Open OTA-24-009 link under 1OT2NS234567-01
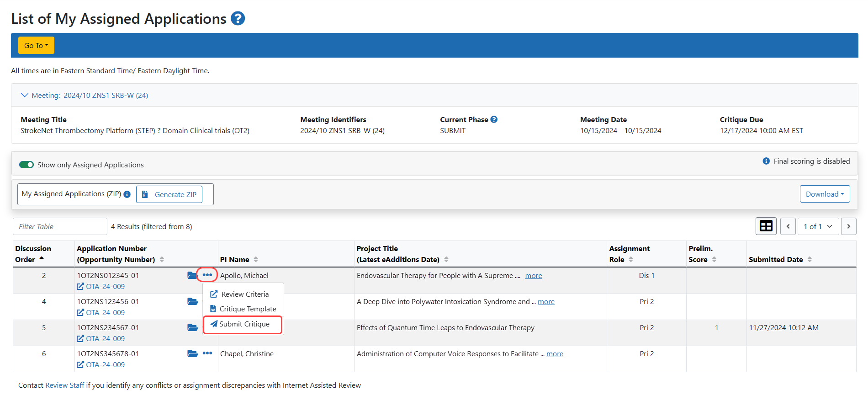 (x=101, y=339)
